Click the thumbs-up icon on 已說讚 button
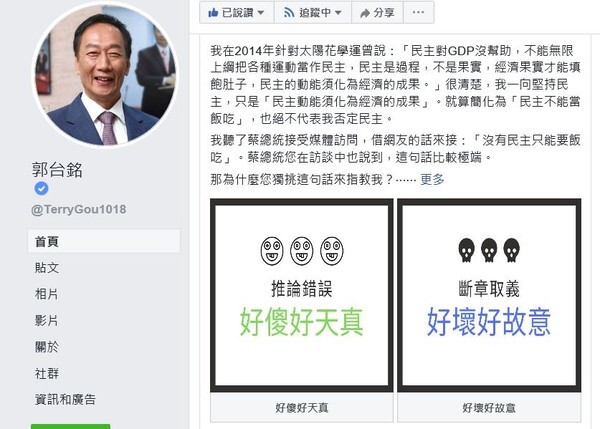This screenshot has width=600, height=429. [x=213, y=13]
